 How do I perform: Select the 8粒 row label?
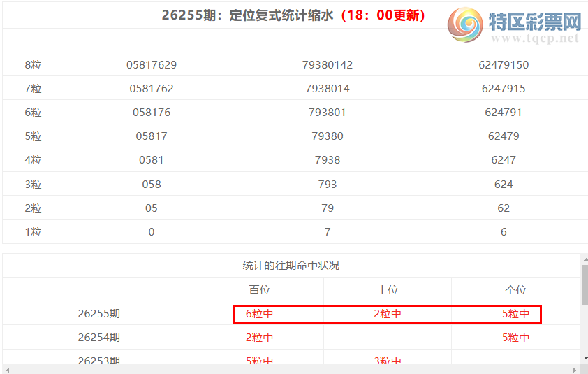click(33, 64)
